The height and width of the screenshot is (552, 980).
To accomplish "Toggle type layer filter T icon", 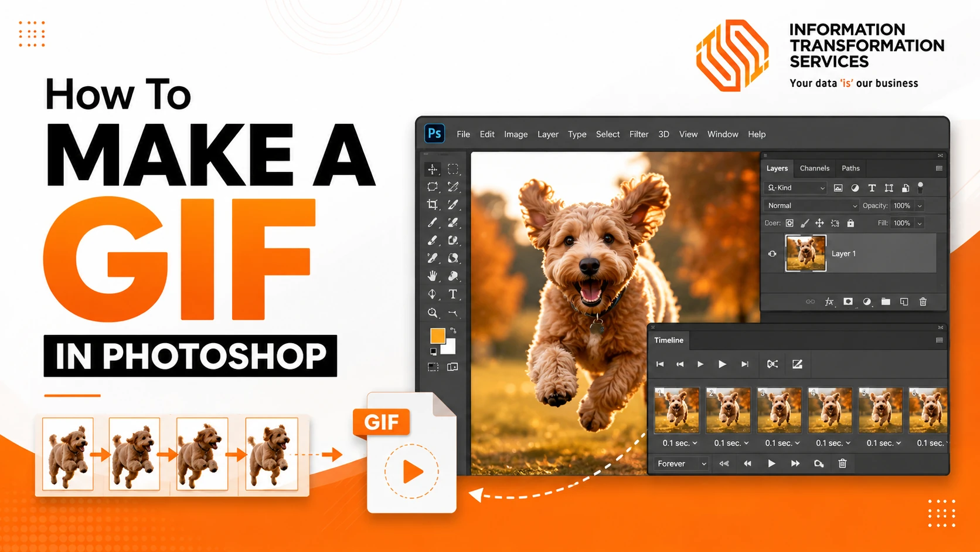I will (x=872, y=188).
